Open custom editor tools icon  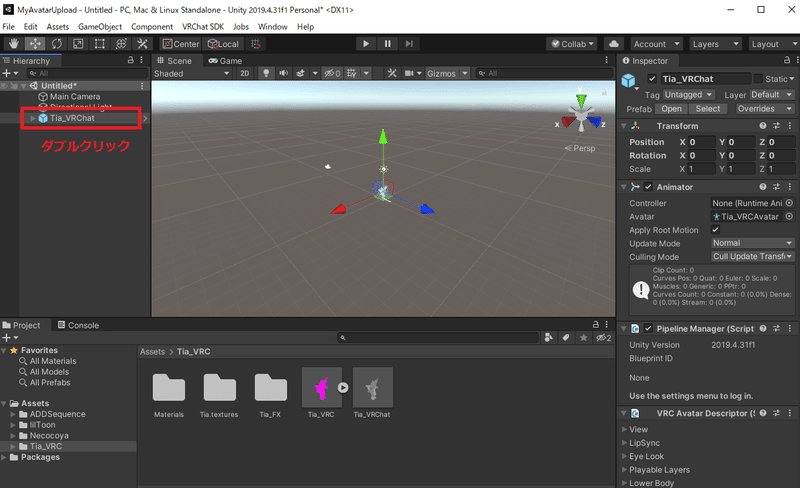pos(142,44)
